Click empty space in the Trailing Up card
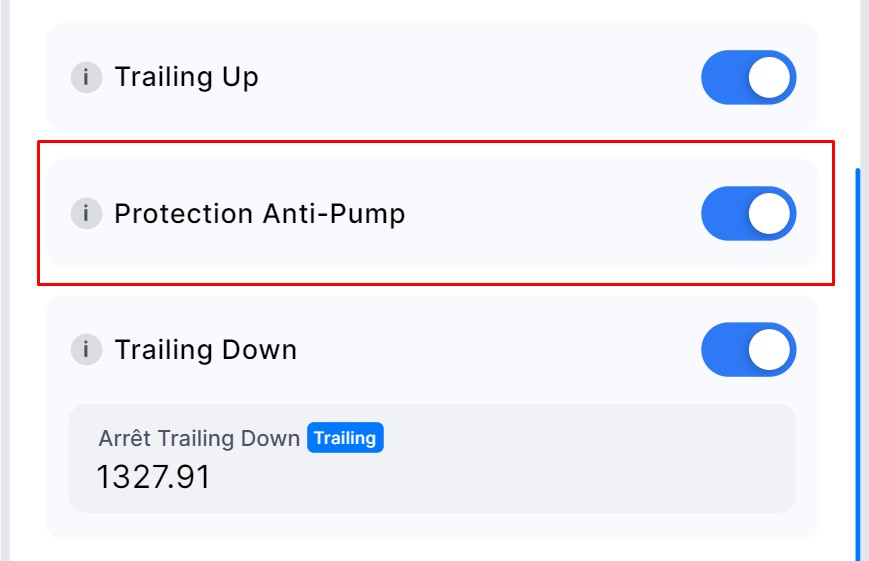Screen dimensions: 869x561 pyautogui.click(x=480, y=77)
